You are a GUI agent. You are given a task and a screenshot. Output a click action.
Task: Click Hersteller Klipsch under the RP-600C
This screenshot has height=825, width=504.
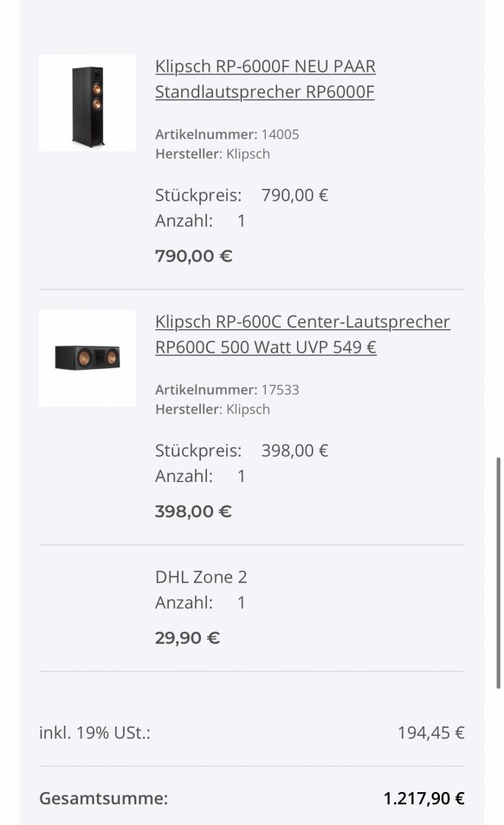(x=212, y=409)
